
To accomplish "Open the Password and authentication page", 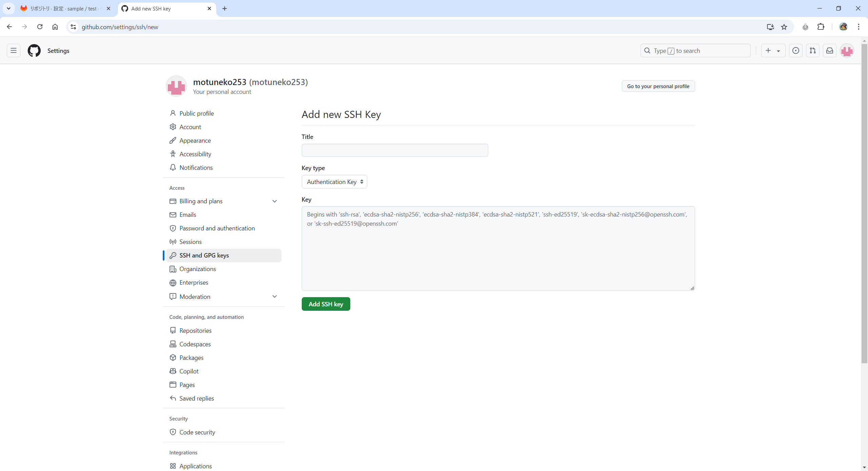I will click(217, 228).
